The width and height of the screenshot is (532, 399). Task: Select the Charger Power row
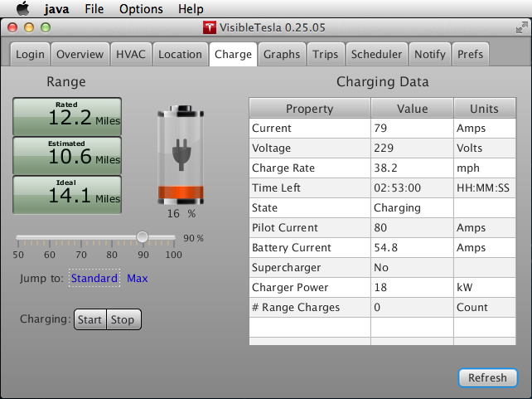point(382,287)
